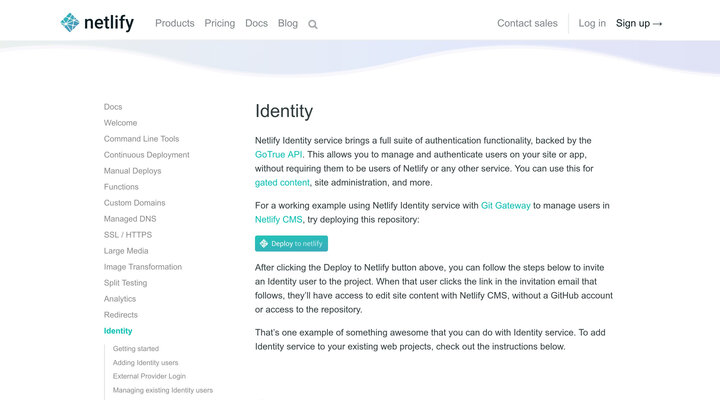Screen dimensions: 720x400
Task: Open Docs in top navigation
Action: (256, 23)
